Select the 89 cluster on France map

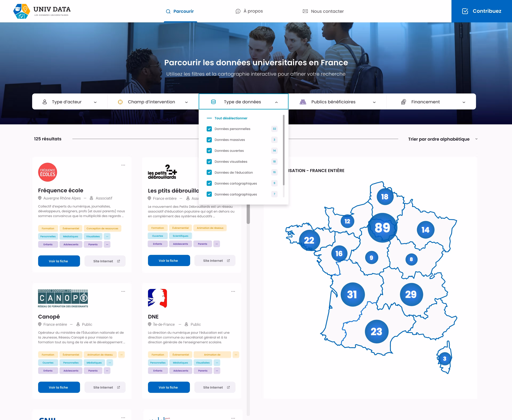tap(382, 228)
